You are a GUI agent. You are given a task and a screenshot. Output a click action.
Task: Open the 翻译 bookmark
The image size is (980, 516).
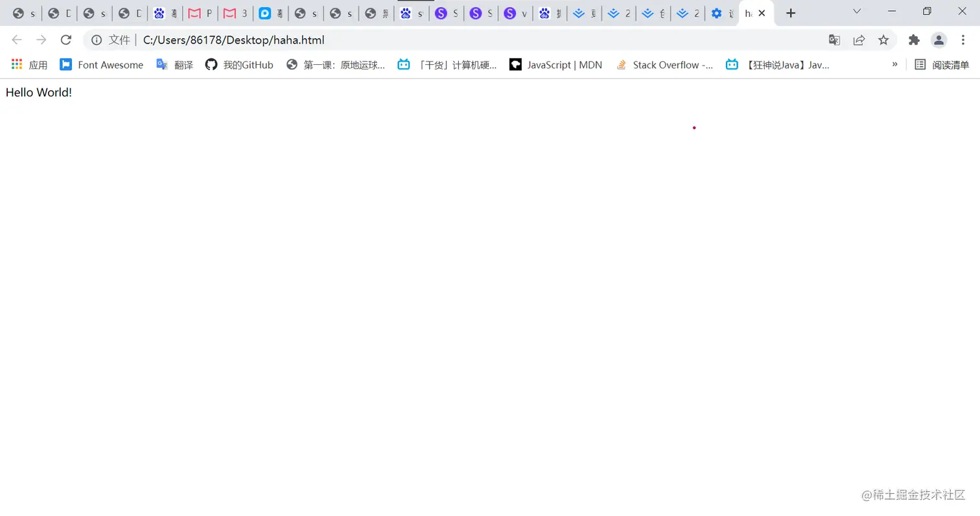tap(176, 64)
